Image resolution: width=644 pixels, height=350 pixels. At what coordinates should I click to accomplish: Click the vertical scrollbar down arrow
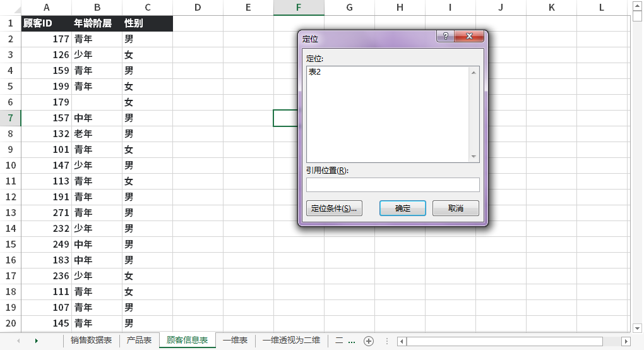[637, 328]
